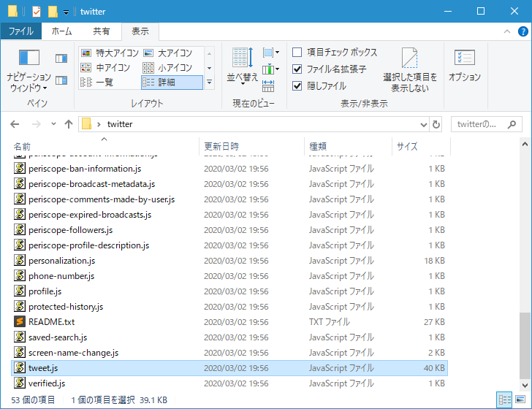This screenshot has width=532, height=409.
Task: Click scrollbar down arrow
Action: click(525, 385)
